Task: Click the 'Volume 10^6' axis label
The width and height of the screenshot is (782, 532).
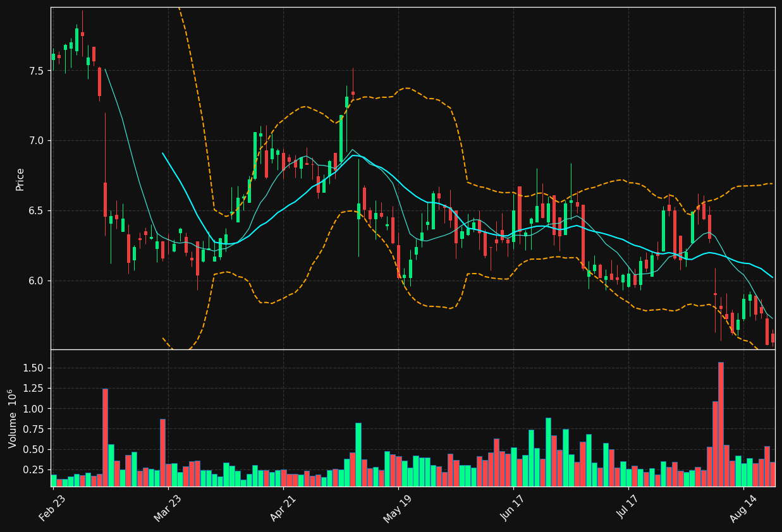Action: click(13, 418)
